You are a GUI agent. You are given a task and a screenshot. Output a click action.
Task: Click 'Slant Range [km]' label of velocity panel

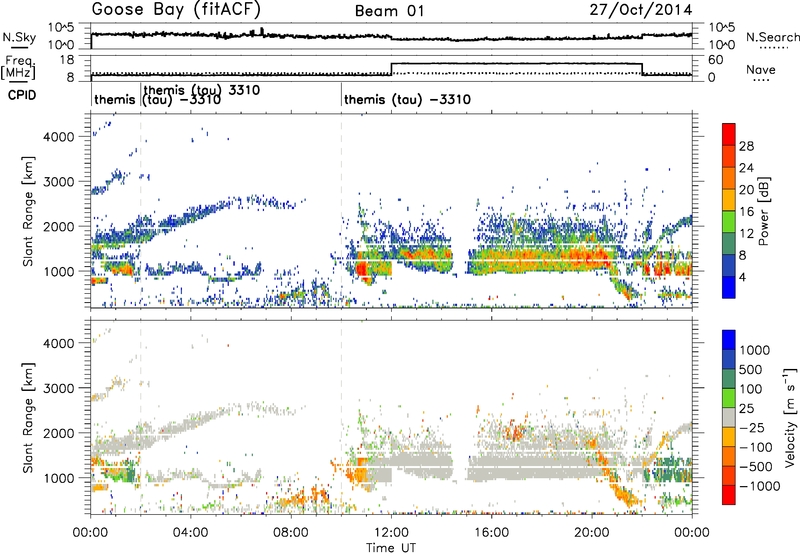(28, 417)
